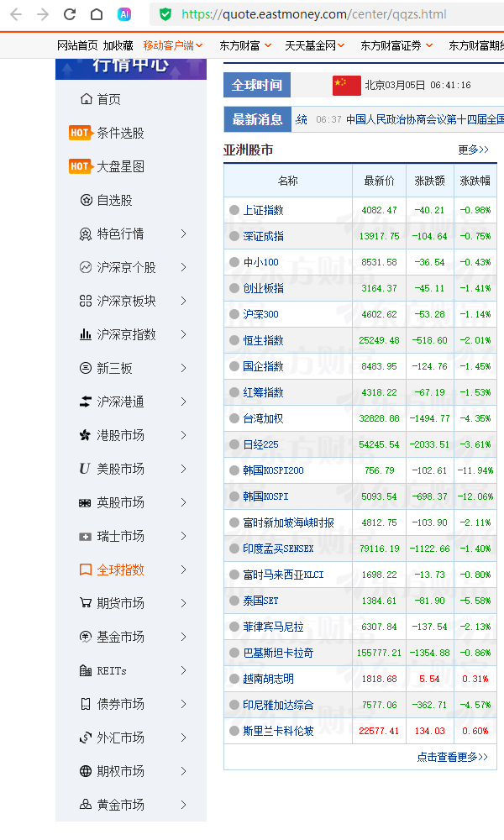Open the 韩国KOSPI index link
Image resolution: width=504 pixels, height=840 pixels.
265,496
